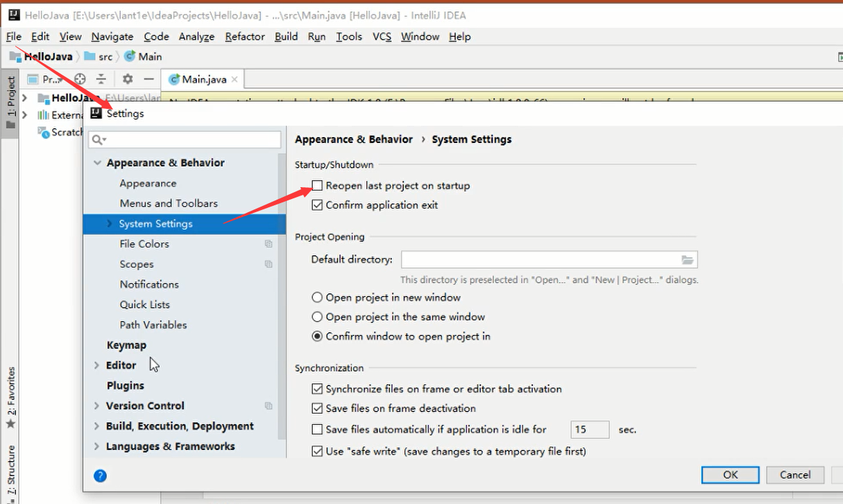The image size is (843, 504).
Task: Open the 2: Favorites tool window tab
Action: [10, 397]
